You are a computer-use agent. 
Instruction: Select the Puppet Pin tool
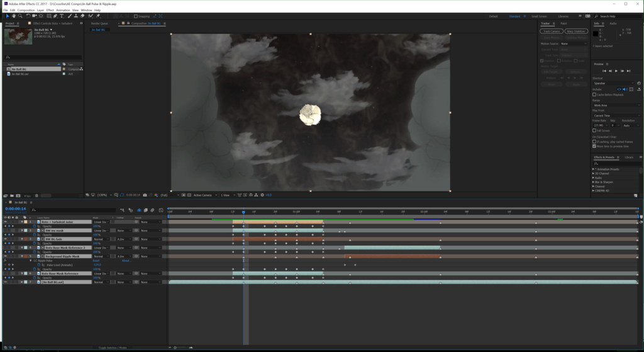coord(97,16)
